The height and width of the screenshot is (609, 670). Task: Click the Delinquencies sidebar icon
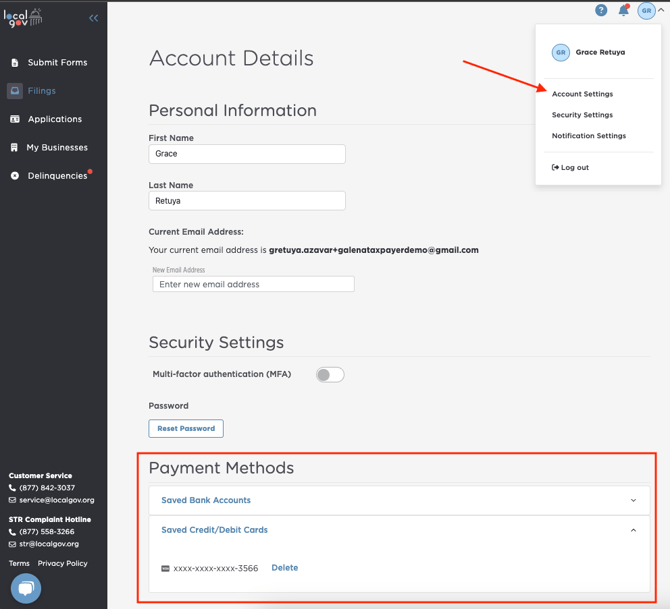pyautogui.click(x=15, y=176)
